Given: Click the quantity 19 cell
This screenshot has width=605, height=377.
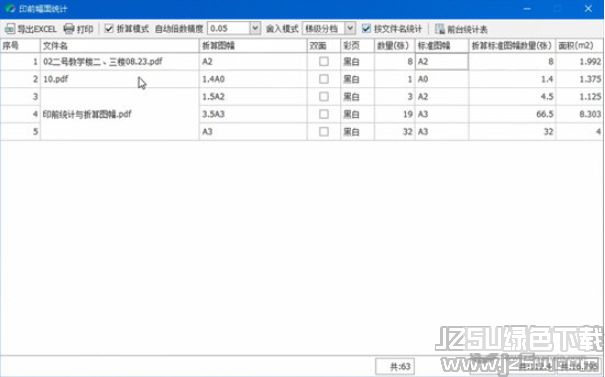Looking at the screenshot, I should tap(395, 114).
